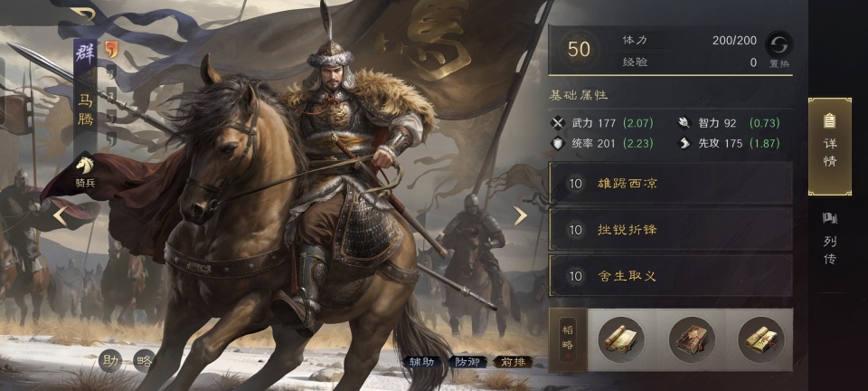868x391 pixels.
Task: Tap the back arrow icon top-left
Action: pos(82,13)
